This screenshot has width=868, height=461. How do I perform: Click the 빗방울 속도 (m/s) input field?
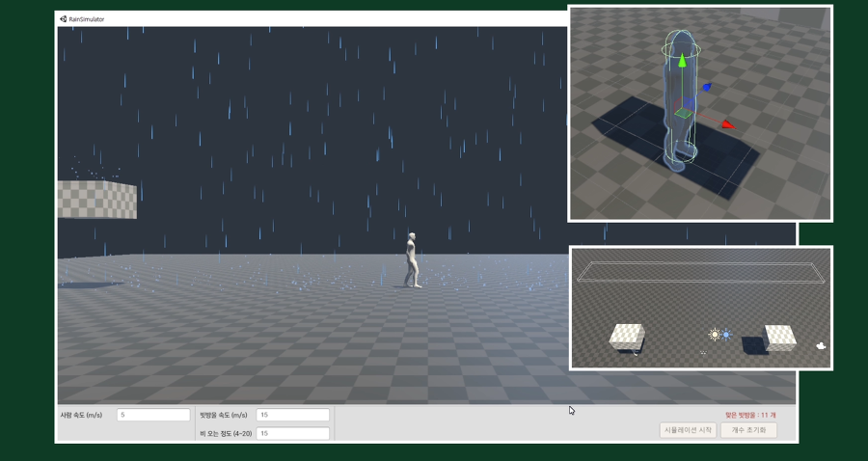[292, 415]
